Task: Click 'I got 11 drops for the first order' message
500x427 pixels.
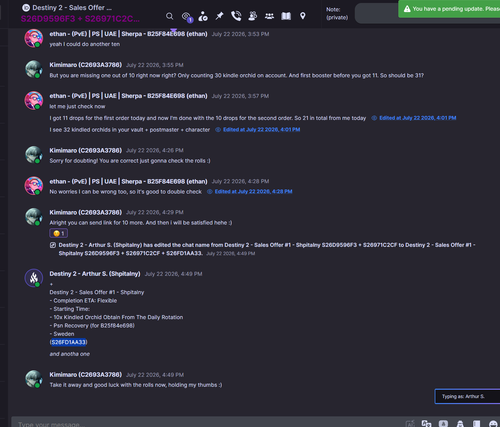Action: (208, 118)
